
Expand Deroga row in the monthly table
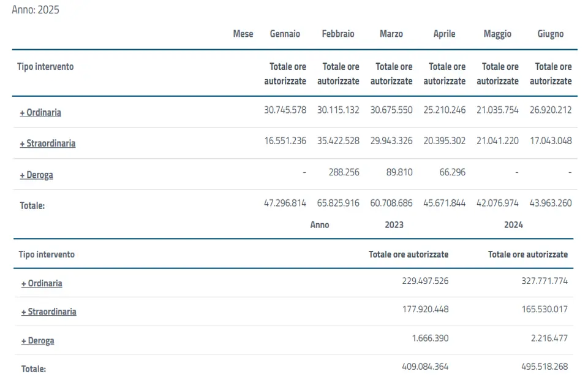tap(37, 175)
